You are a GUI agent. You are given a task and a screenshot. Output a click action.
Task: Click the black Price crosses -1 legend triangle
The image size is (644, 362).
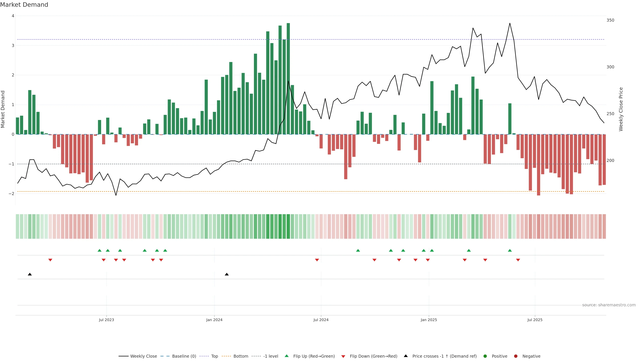406,356
